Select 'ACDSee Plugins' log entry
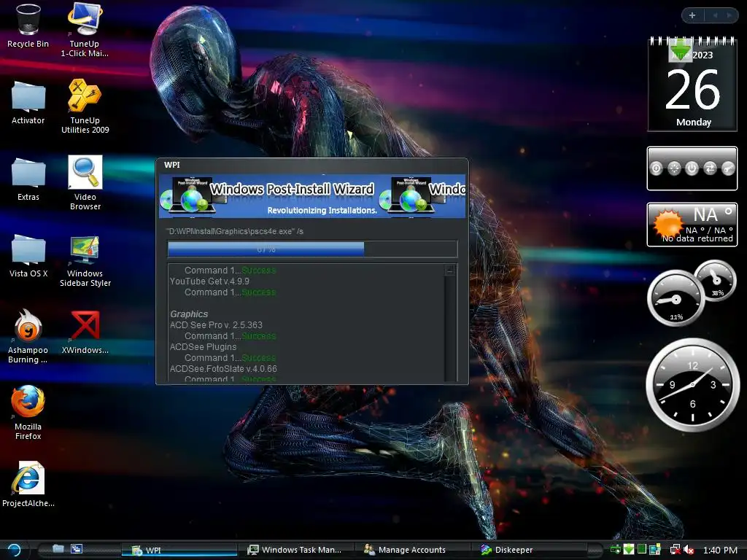Image resolution: width=747 pixels, height=560 pixels. coord(203,346)
